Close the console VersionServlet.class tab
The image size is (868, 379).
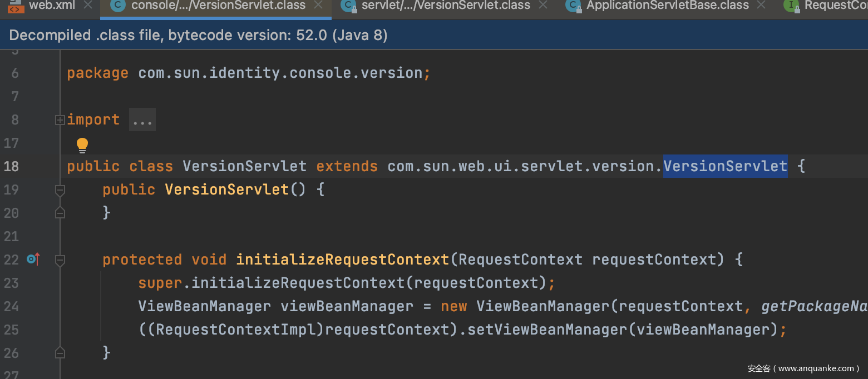pyautogui.click(x=318, y=6)
